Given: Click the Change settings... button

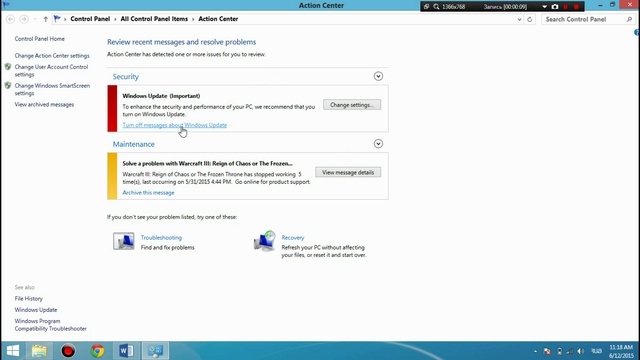Looking at the screenshot, I should (352, 105).
